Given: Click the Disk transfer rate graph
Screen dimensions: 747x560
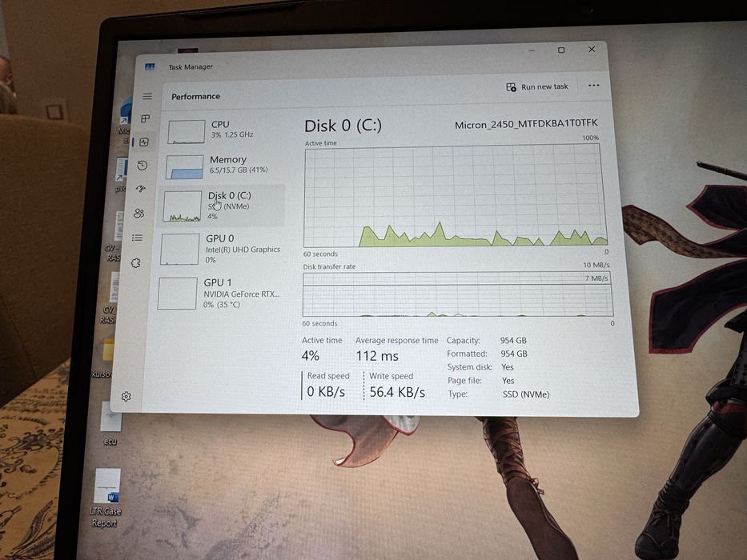Looking at the screenshot, I should pyautogui.click(x=458, y=294).
